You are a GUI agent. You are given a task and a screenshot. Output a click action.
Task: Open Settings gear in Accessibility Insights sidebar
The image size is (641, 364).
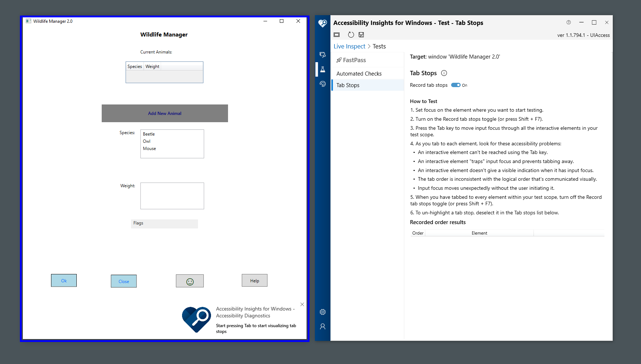(x=322, y=312)
